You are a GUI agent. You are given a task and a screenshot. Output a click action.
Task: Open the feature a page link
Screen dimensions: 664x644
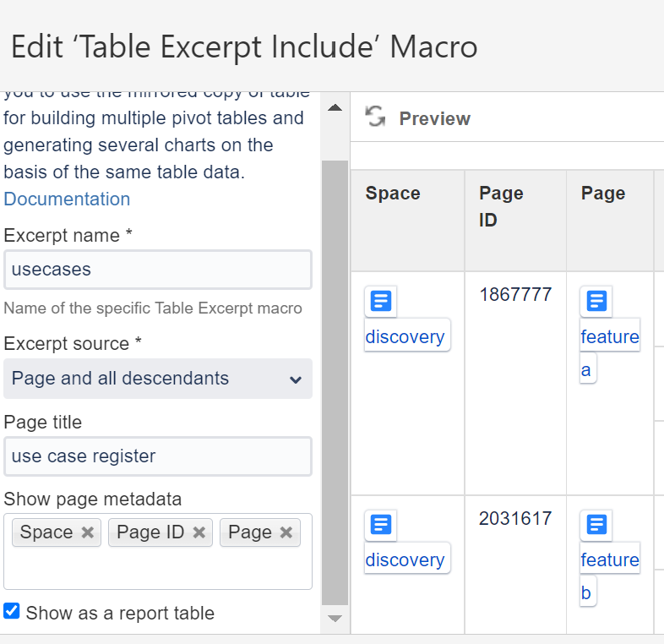[609, 337]
